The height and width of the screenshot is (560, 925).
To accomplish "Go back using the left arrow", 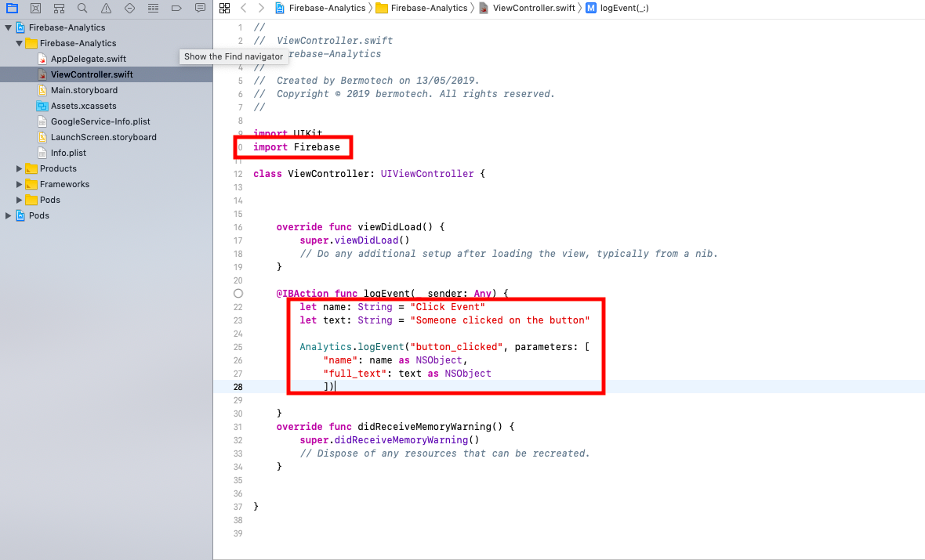I will (x=244, y=9).
